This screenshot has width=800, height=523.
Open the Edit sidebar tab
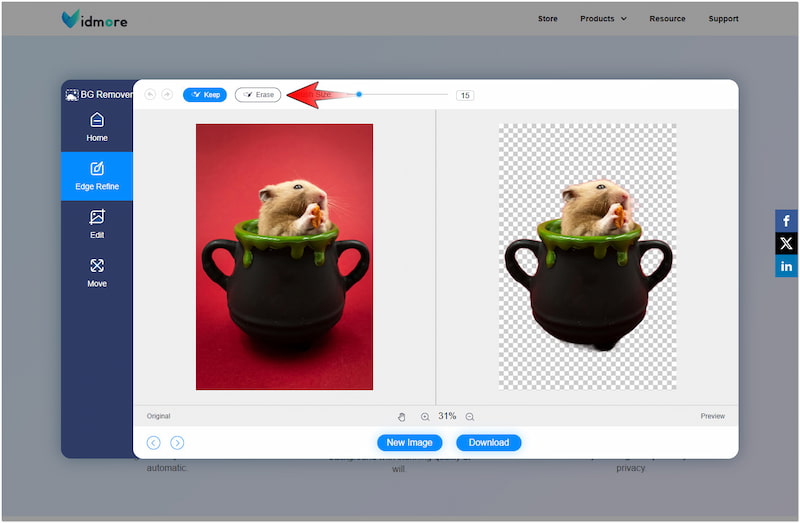(x=97, y=224)
